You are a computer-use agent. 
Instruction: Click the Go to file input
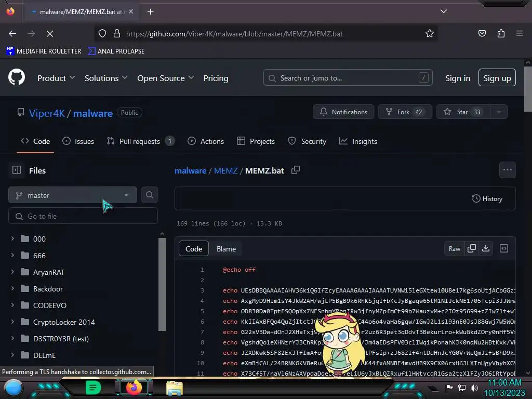coord(83,216)
